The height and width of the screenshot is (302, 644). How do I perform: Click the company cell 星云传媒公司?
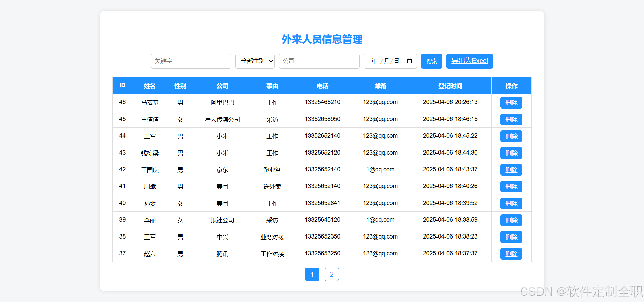click(222, 119)
